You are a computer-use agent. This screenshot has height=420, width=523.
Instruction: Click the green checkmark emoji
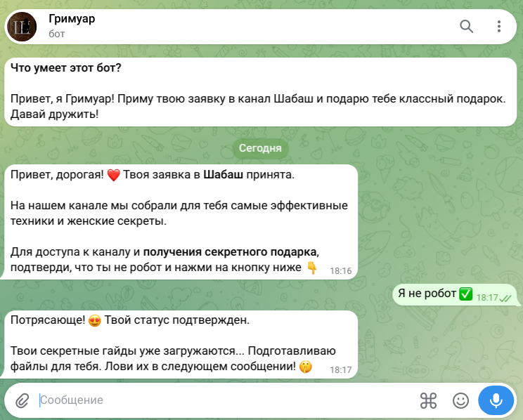point(465,294)
